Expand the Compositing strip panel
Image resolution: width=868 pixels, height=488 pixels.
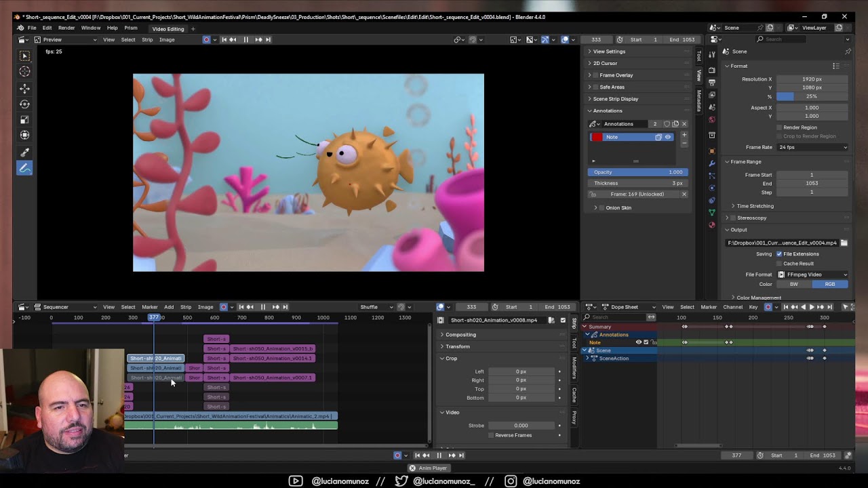tap(460, 335)
